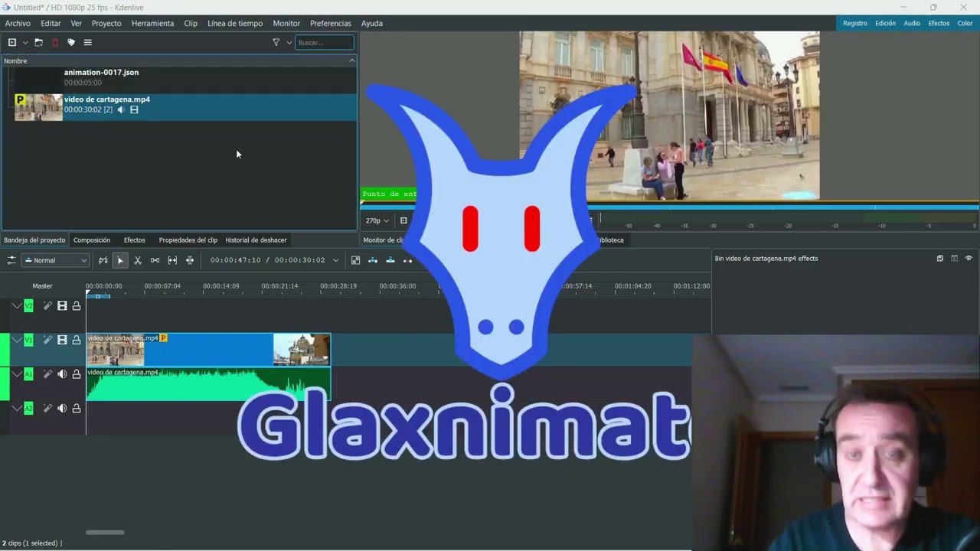Expand the filter options arrow beside funnel
This screenshot has height=551, width=980.
pyautogui.click(x=289, y=43)
